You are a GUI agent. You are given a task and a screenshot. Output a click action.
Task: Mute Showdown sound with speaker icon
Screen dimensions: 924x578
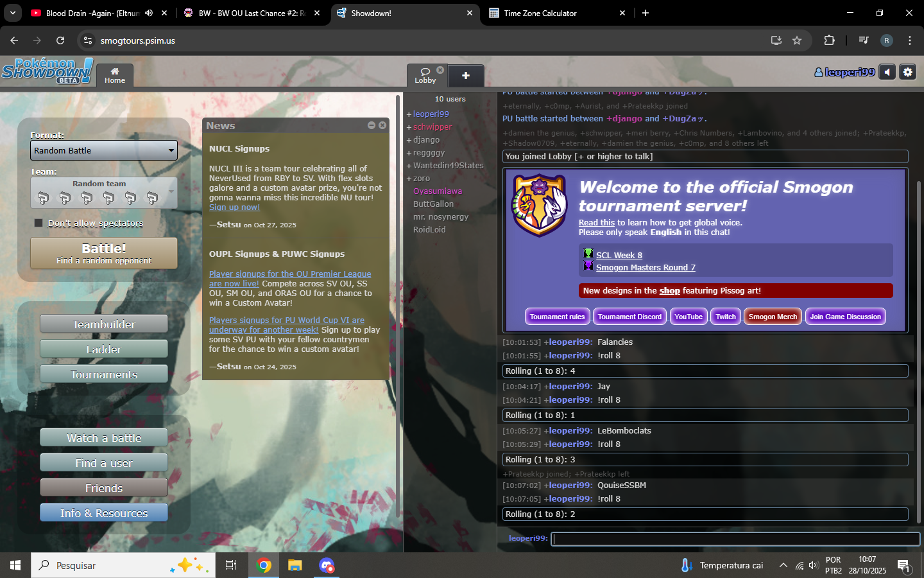point(887,73)
